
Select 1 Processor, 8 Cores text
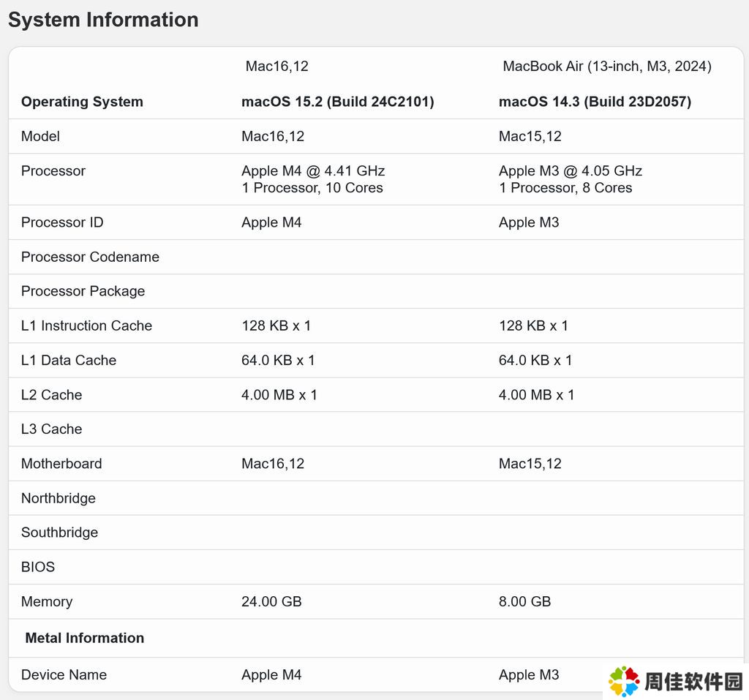pos(565,188)
